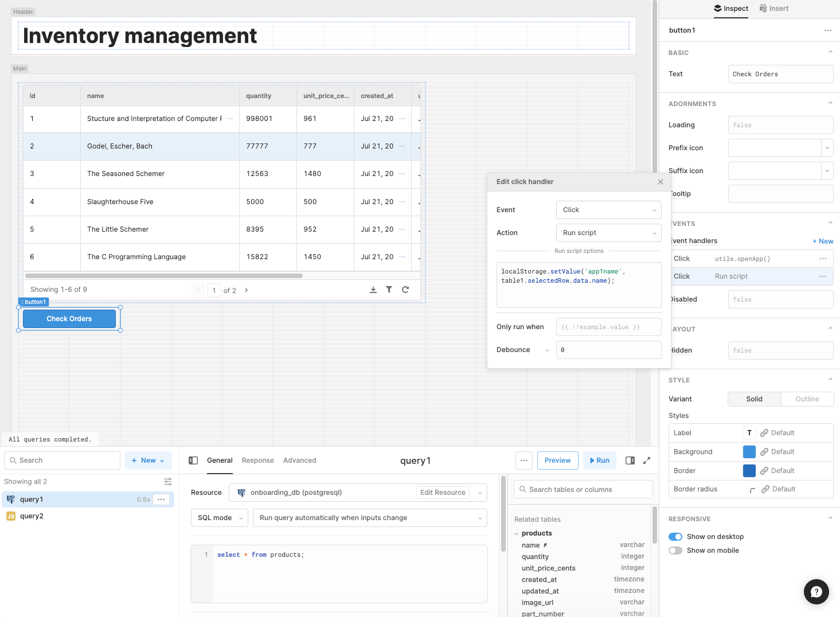Viewport: 840px width, 617px height.
Task: Open ellipsis in Godel, Escher, Bach row
Action: click(x=402, y=146)
